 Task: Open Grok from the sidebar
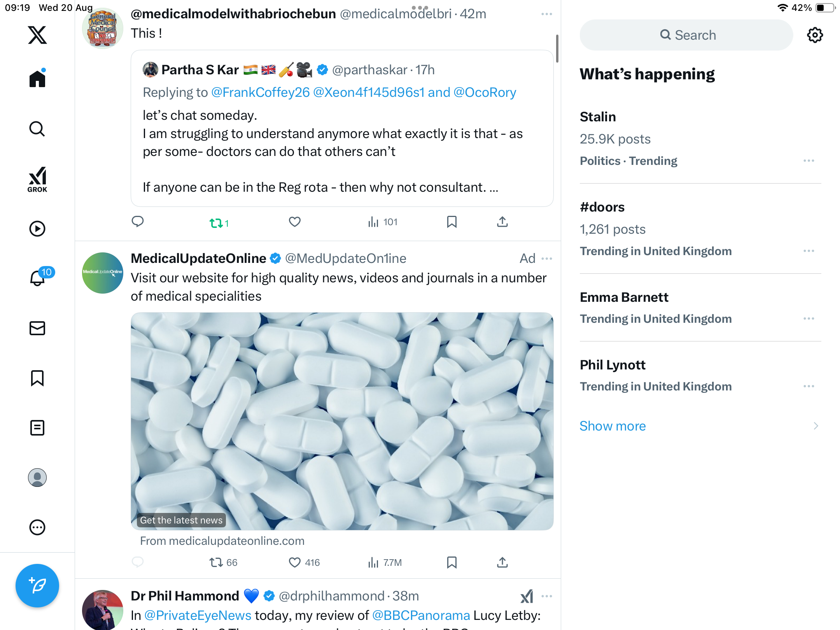pyautogui.click(x=37, y=179)
